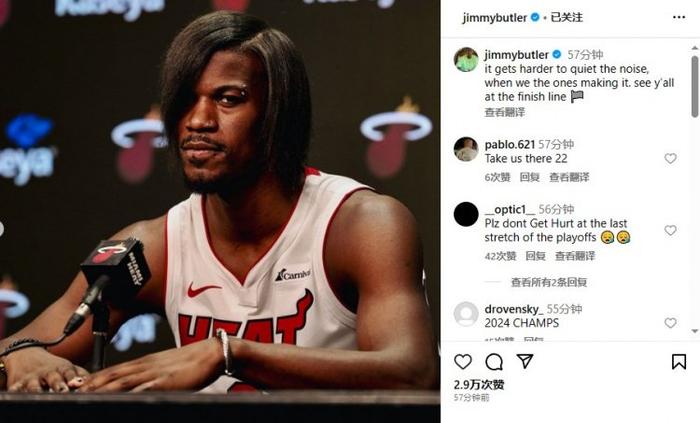700x423 pixels.
Task: Open jimmybutler's profile avatar in caption
Action: [466, 59]
